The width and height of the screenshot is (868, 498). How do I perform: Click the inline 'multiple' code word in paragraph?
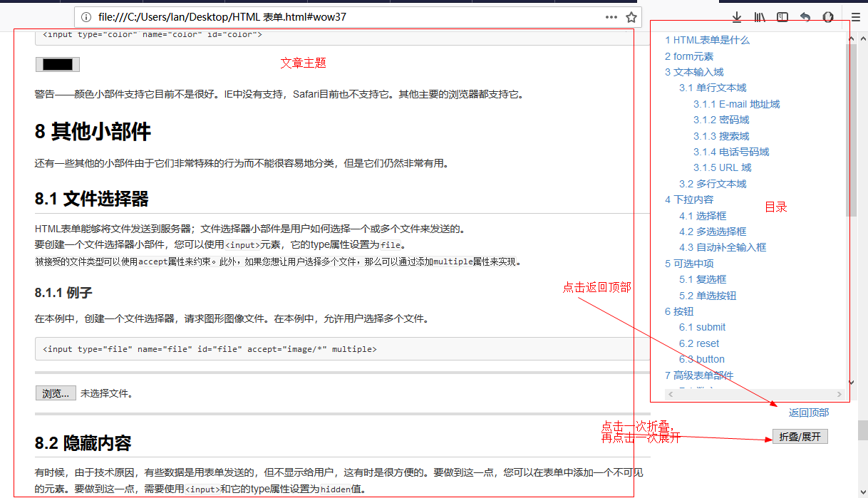point(453,261)
